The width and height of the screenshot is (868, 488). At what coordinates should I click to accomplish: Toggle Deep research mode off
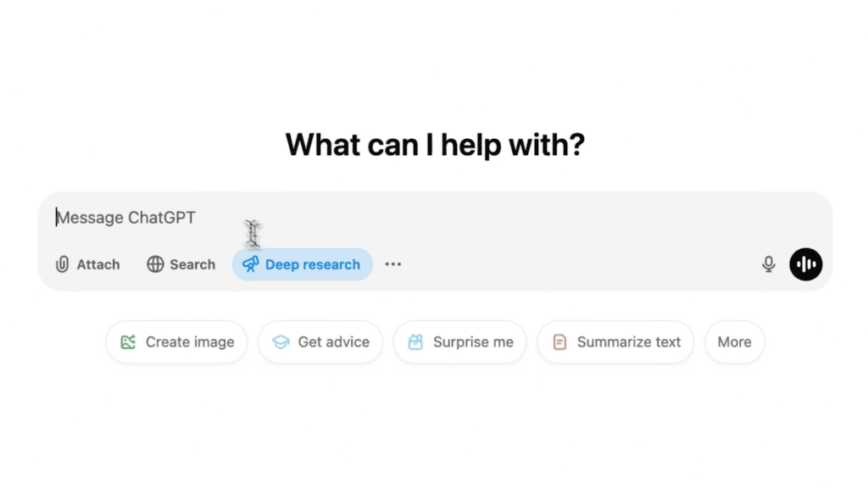point(302,264)
